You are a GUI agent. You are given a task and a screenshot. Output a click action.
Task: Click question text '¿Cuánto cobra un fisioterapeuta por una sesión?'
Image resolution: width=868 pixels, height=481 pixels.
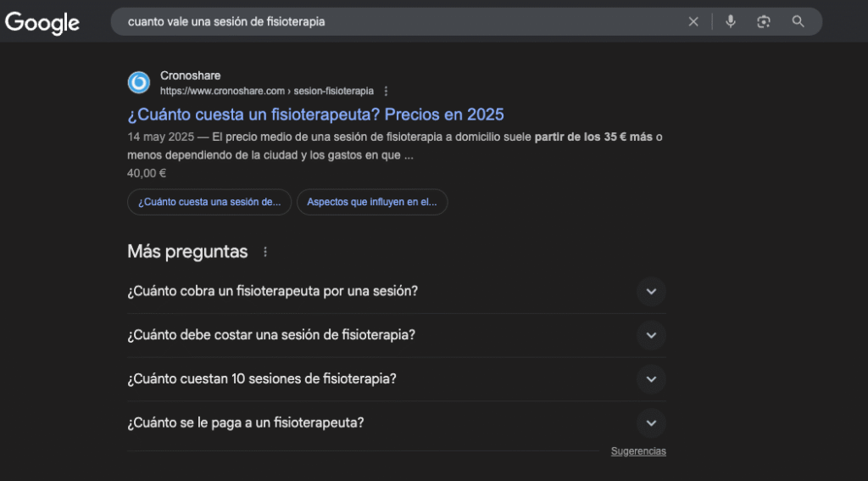pos(272,291)
